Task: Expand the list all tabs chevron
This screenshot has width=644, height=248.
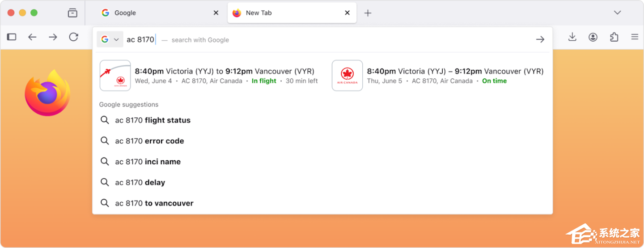Action: pos(618,13)
